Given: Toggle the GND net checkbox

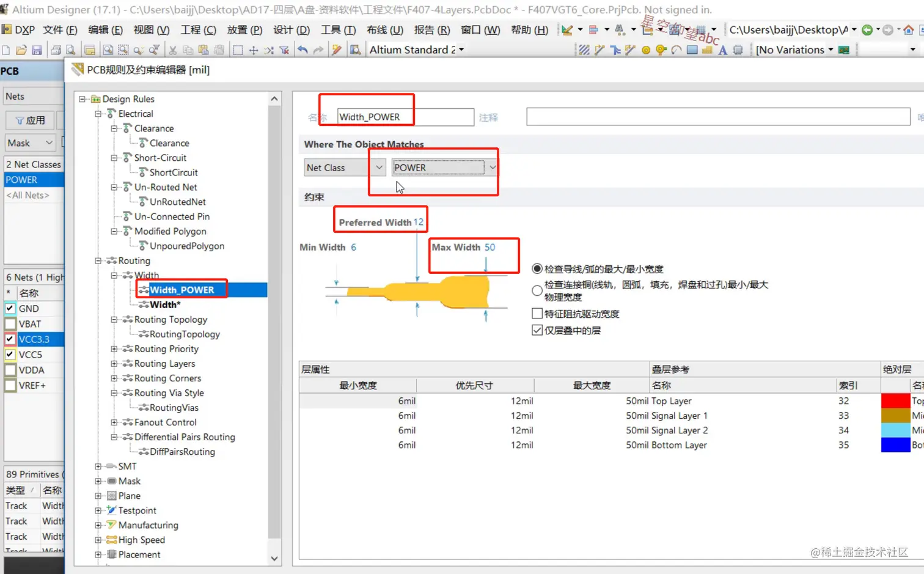Looking at the screenshot, I should (10, 309).
